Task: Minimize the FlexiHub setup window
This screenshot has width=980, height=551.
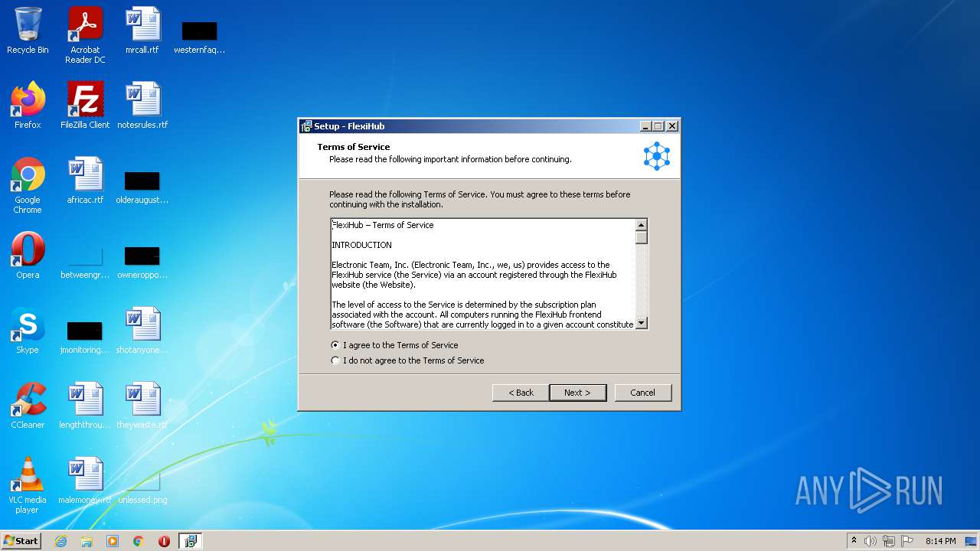Action: (x=645, y=126)
